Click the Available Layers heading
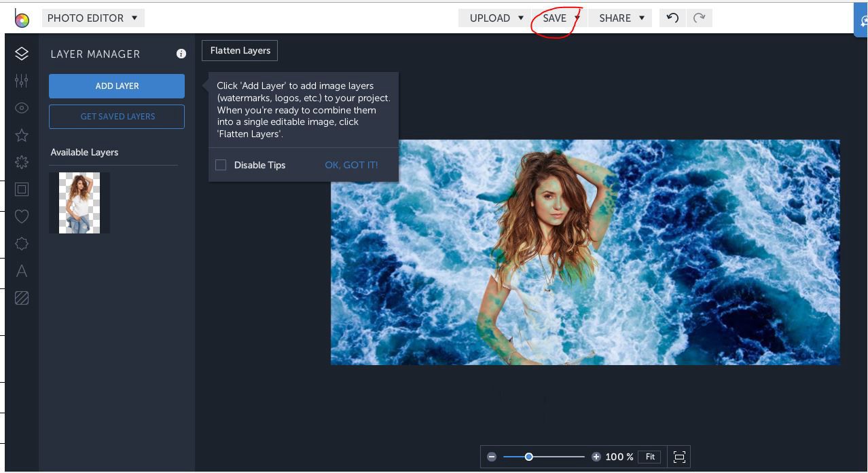Viewport: 868px width, 473px height. pyautogui.click(x=84, y=152)
